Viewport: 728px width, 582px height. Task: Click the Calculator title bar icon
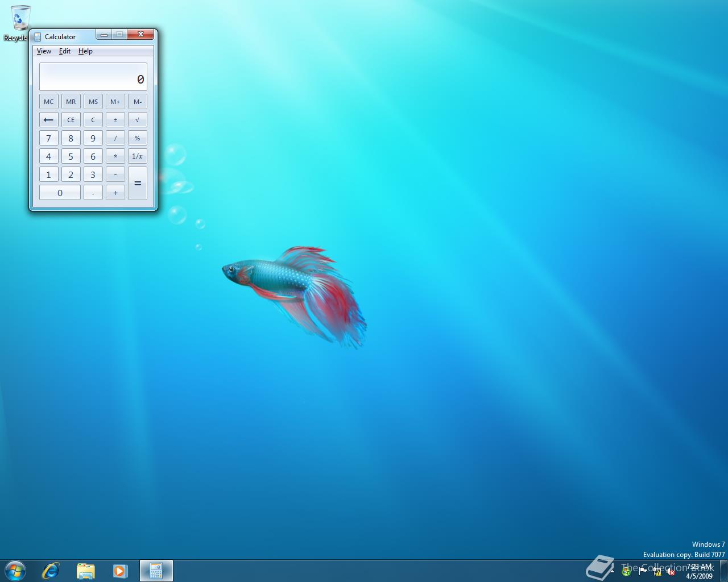[x=38, y=36]
